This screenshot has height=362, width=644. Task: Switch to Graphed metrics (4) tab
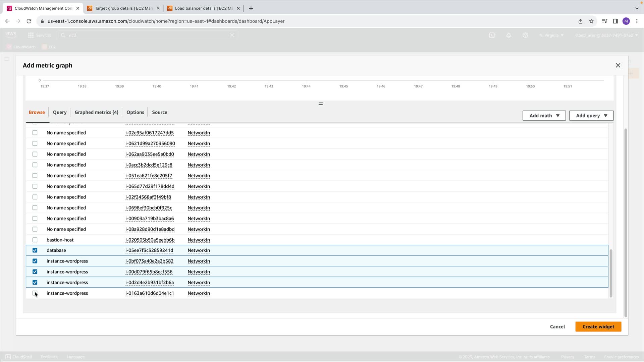click(96, 112)
